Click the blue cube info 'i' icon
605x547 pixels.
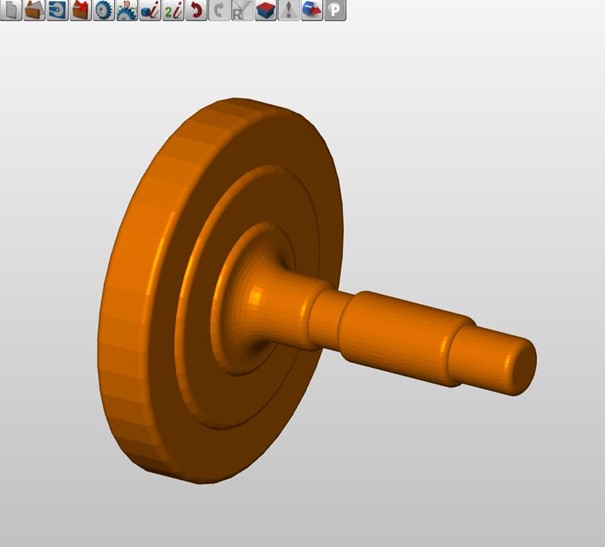click(150, 12)
